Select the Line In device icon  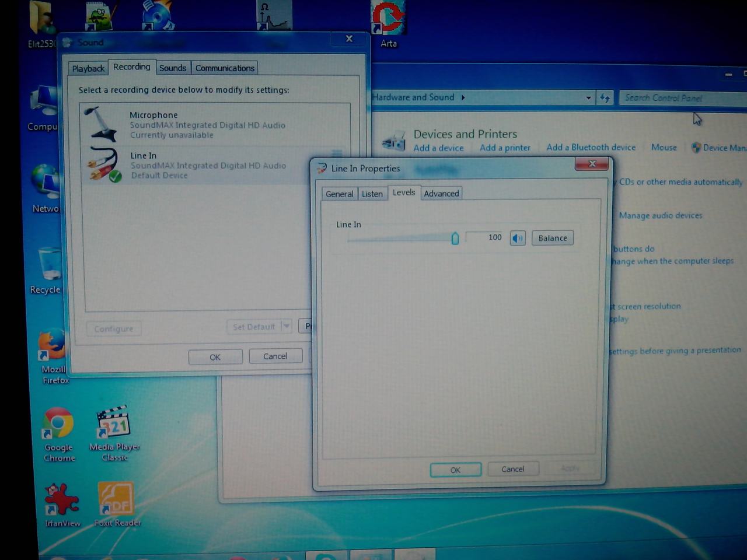[x=104, y=164]
